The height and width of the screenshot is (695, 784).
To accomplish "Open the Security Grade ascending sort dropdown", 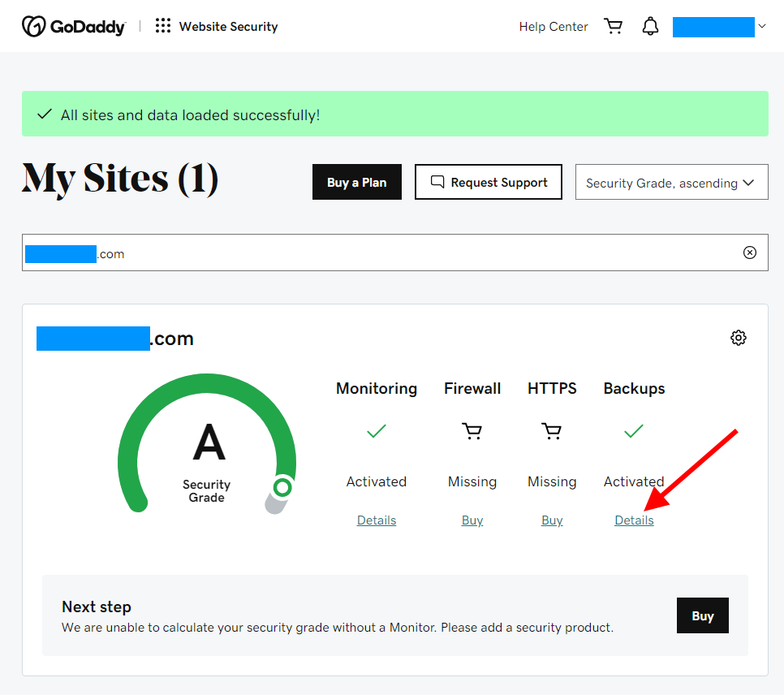I will click(x=671, y=182).
